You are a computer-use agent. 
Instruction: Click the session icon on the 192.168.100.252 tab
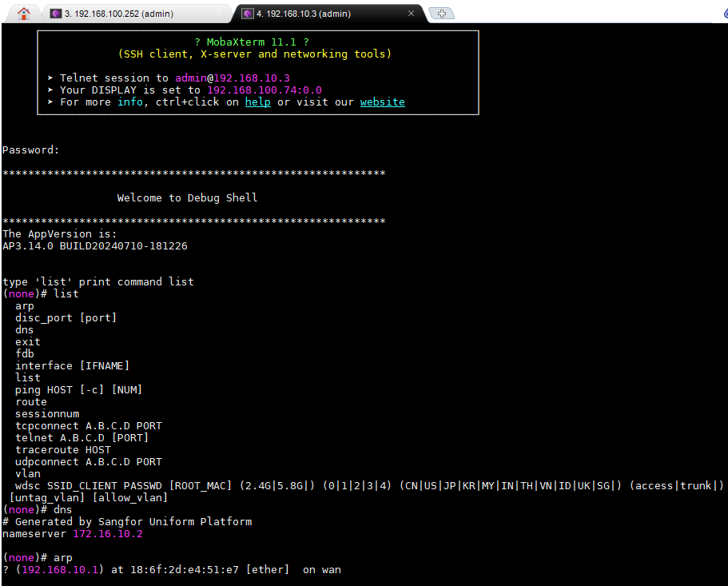click(x=55, y=14)
